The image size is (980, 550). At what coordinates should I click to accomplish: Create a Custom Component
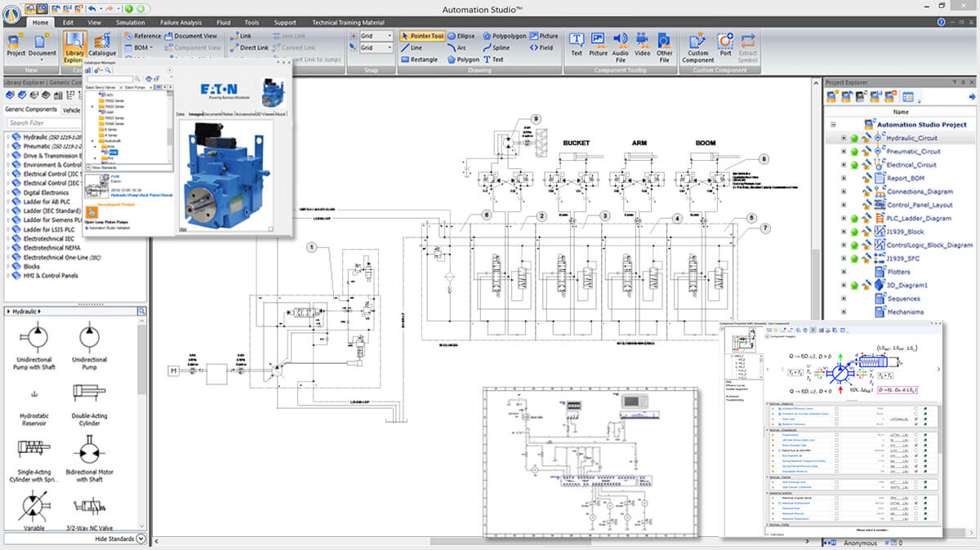[698, 47]
